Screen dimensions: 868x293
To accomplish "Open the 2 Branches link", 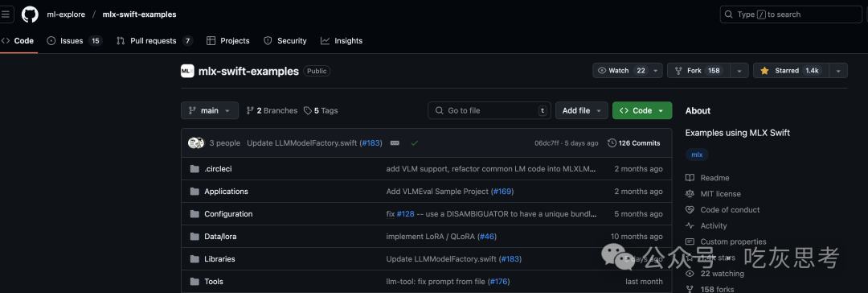I will coord(272,110).
